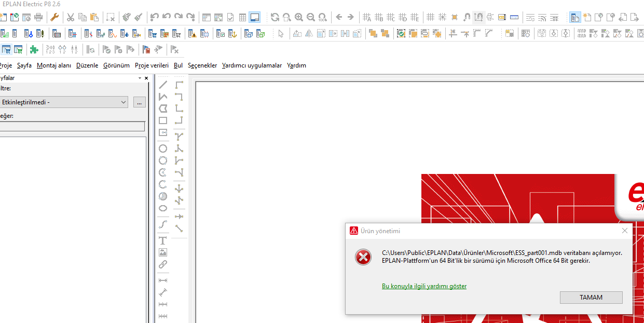This screenshot has width=644, height=323.
Task: Switch to grid E
Action: click(x=415, y=17)
